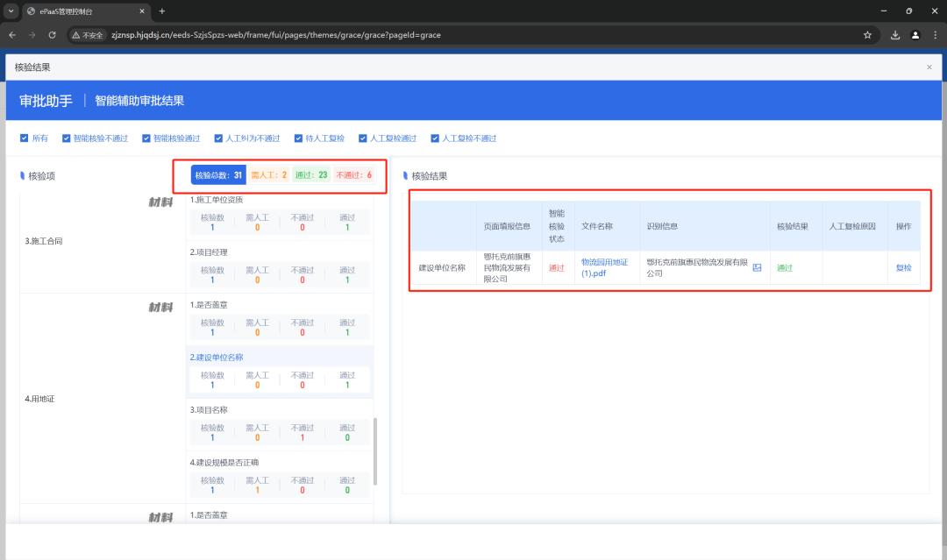Screen dimensions: 947x560
Task: Click the browser back arrow
Action: click(x=13, y=35)
